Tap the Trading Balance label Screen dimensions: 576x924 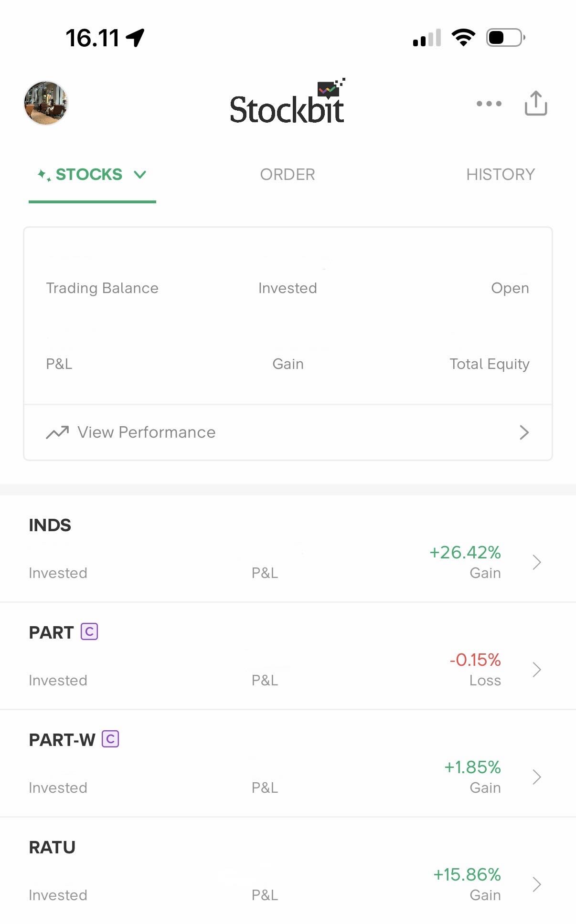(x=102, y=288)
